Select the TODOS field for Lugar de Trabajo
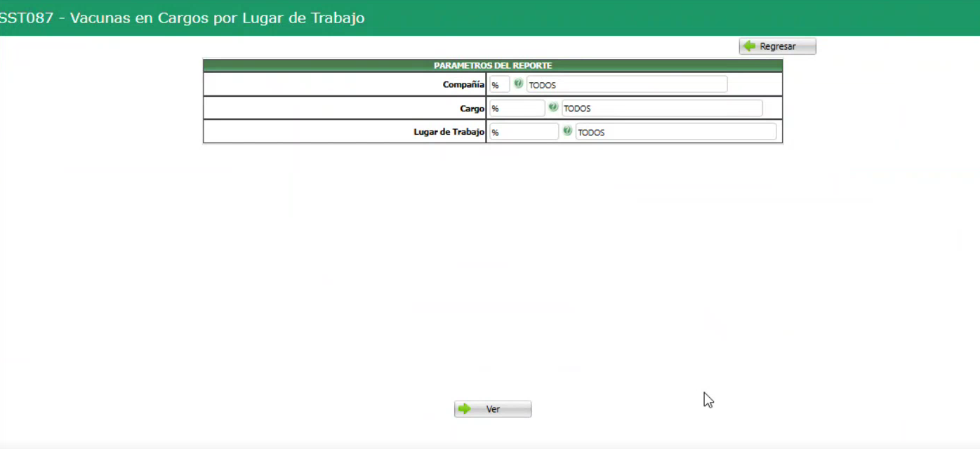Image resolution: width=980 pixels, height=449 pixels. point(675,132)
